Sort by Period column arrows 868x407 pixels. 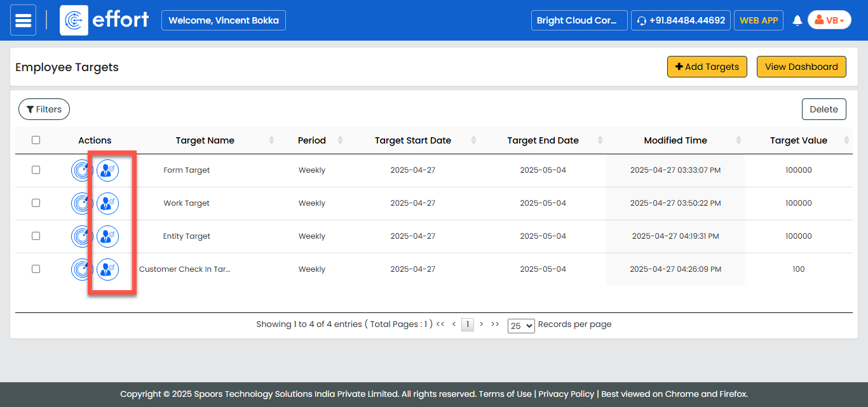[x=340, y=140]
